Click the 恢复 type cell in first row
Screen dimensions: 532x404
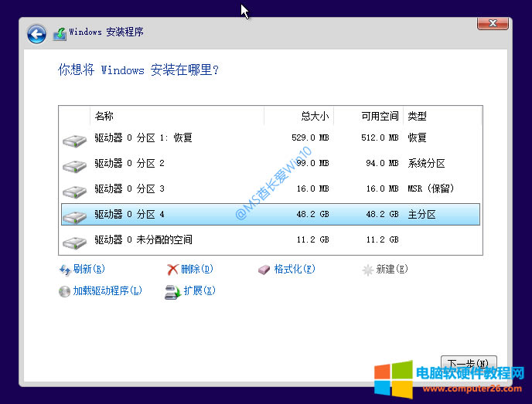tap(417, 137)
